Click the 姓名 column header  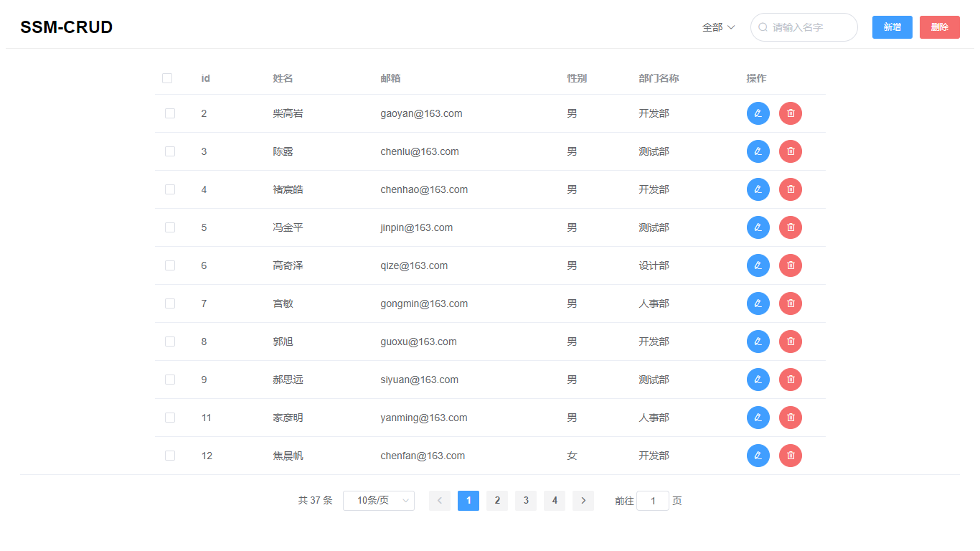point(283,78)
